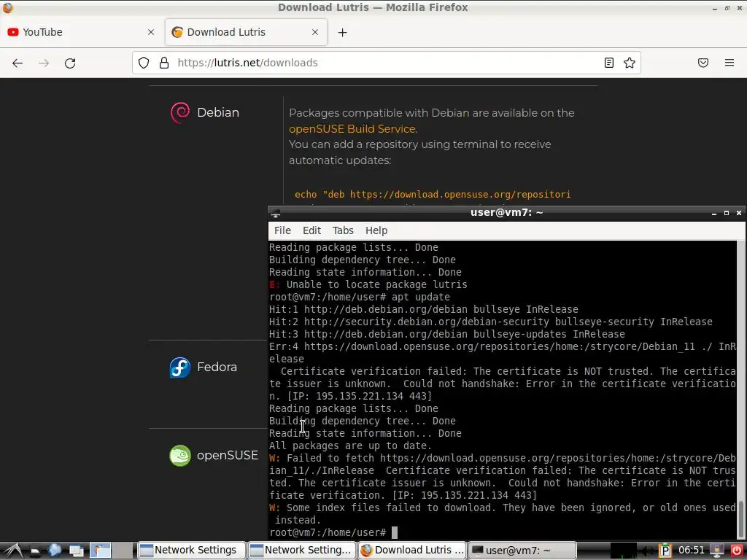Toggle Reader View in the address bar
This screenshot has height=560, width=747.
pyautogui.click(x=609, y=63)
